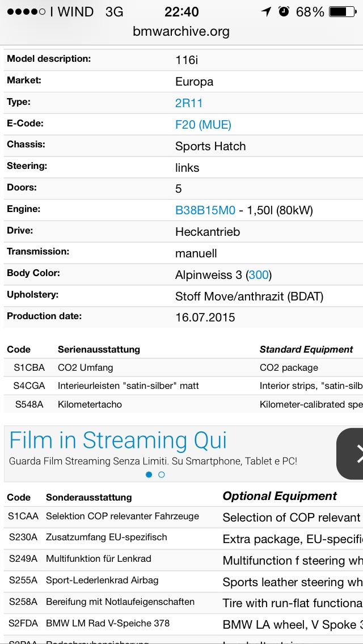Screen dimensions: 363x644
Task: Select the Interieurleisten satin-silber matt text
Action: (128, 386)
